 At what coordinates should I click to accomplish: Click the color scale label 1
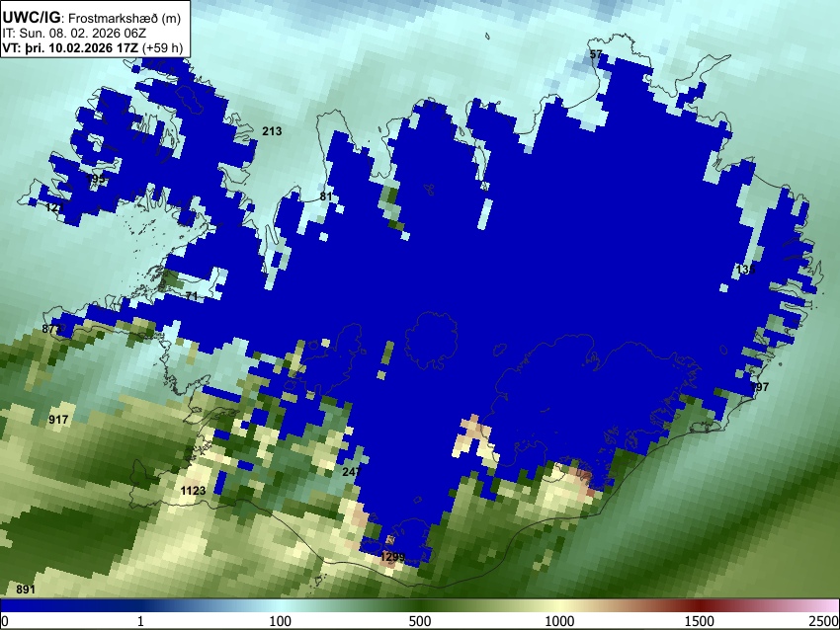tap(140, 621)
